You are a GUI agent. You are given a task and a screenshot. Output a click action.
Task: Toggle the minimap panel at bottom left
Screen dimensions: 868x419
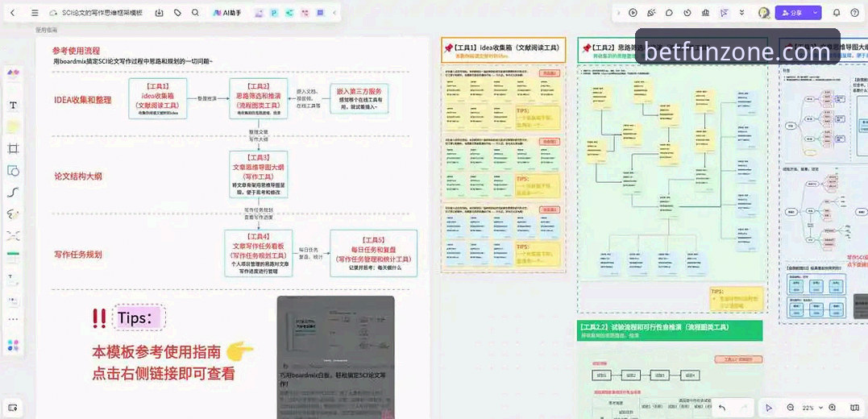tap(13, 408)
